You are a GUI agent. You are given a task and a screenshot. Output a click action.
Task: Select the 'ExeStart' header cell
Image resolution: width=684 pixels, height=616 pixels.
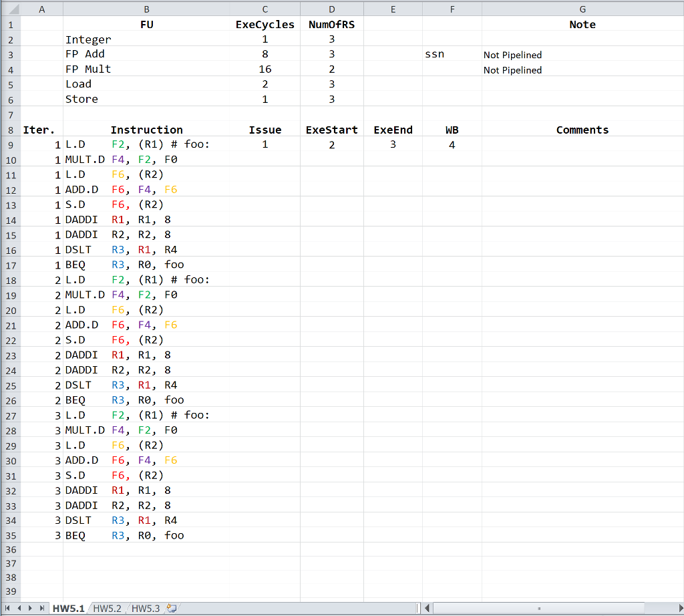(332, 130)
